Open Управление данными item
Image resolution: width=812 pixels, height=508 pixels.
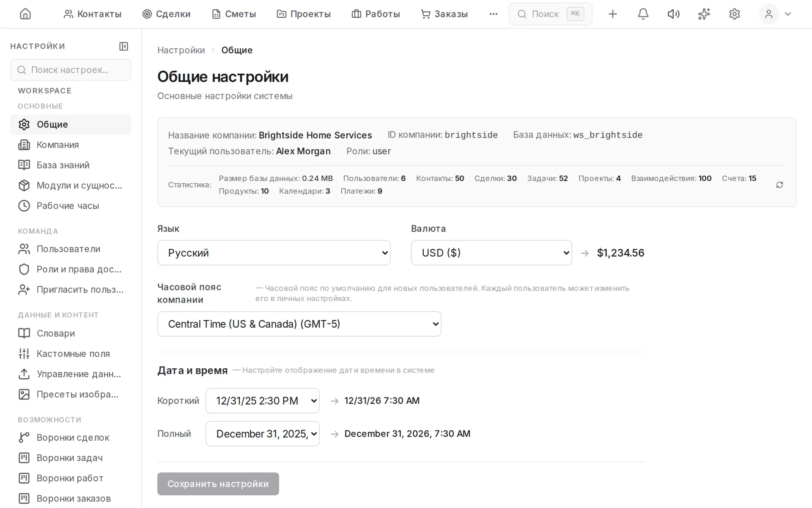71,374
